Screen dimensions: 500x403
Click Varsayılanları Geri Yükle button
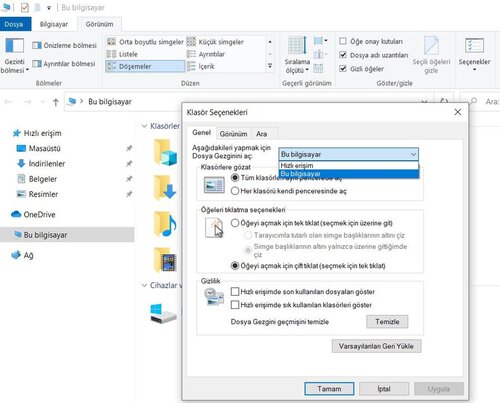(376, 346)
